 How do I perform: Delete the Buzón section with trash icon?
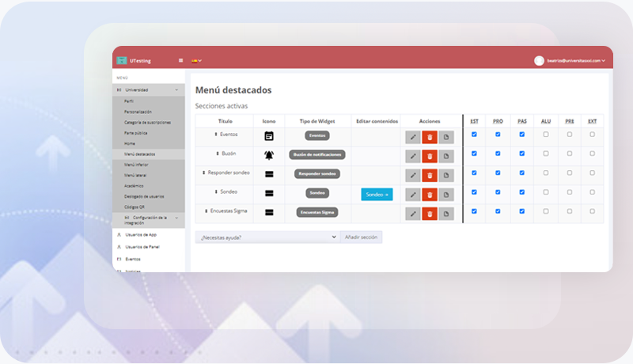click(x=430, y=156)
